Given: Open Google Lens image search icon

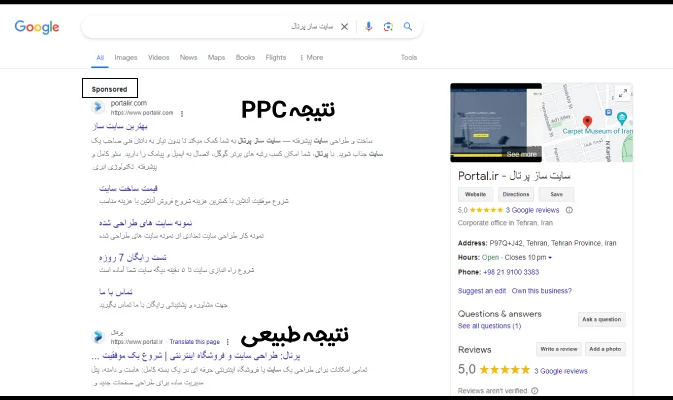Looking at the screenshot, I should point(388,27).
